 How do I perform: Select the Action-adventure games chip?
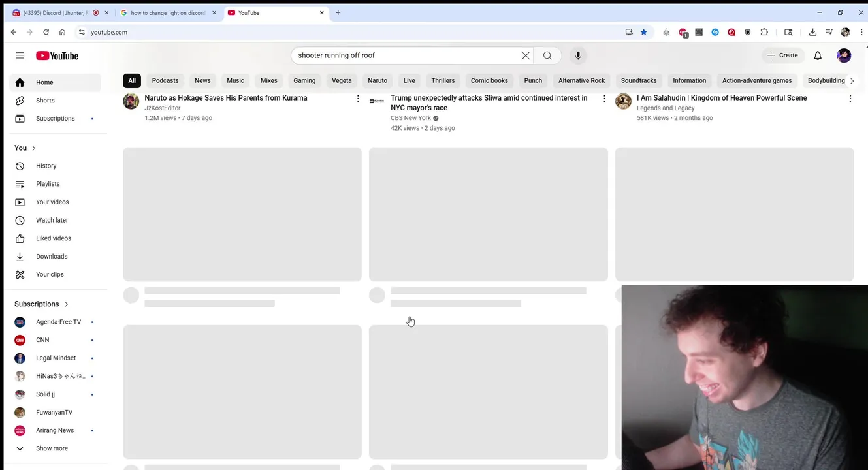(757, 80)
